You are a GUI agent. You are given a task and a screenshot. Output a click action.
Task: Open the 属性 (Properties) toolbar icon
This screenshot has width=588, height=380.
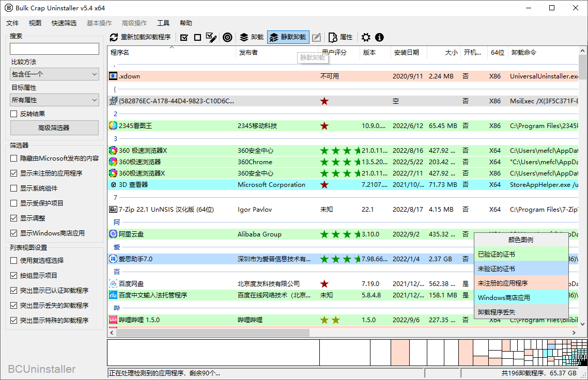pos(339,37)
